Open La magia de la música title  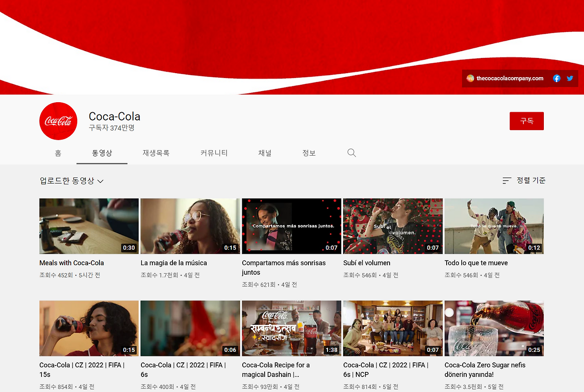174,263
